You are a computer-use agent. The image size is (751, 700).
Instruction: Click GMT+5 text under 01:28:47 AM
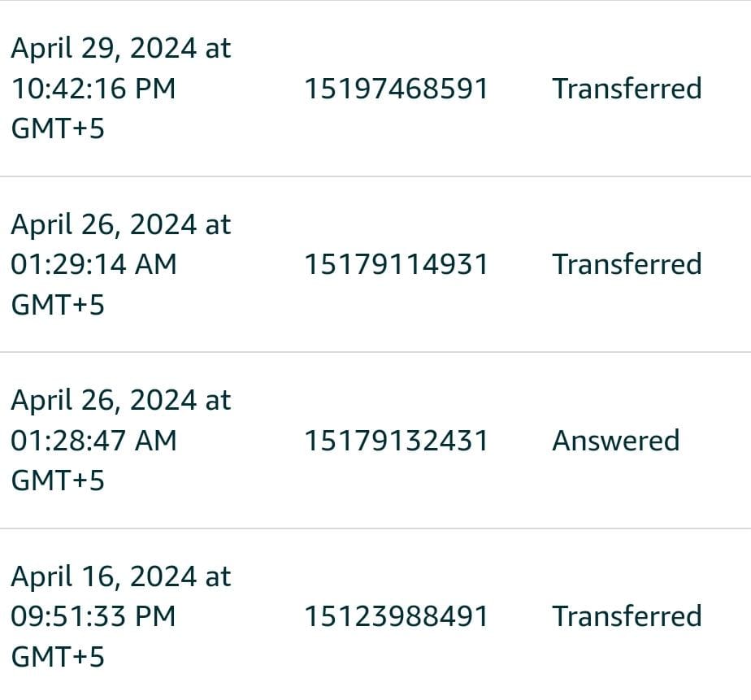tap(58, 480)
